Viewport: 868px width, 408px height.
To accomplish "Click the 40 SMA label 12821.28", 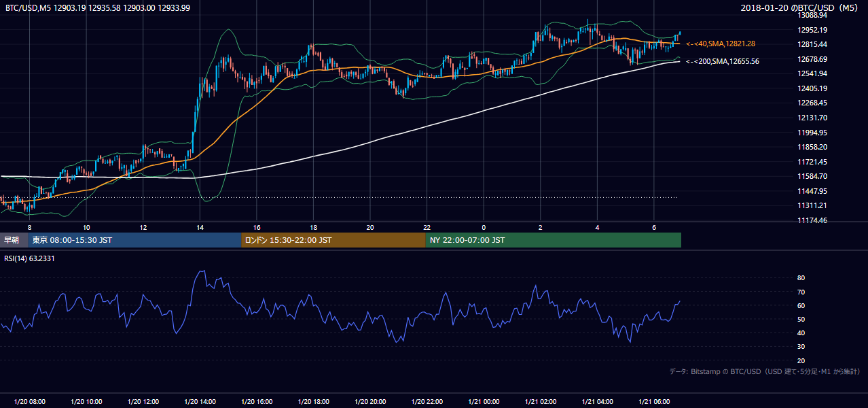I will click(x=721, y=44).
